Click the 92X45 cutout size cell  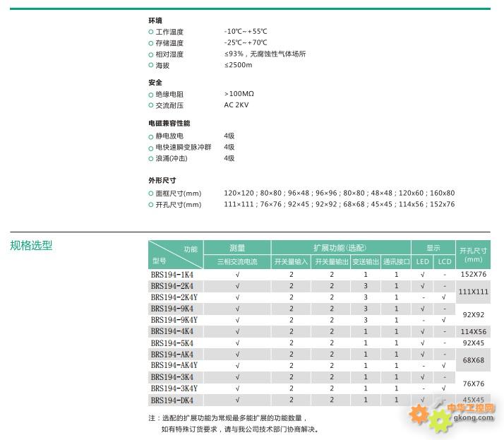(x=473, y=343)
